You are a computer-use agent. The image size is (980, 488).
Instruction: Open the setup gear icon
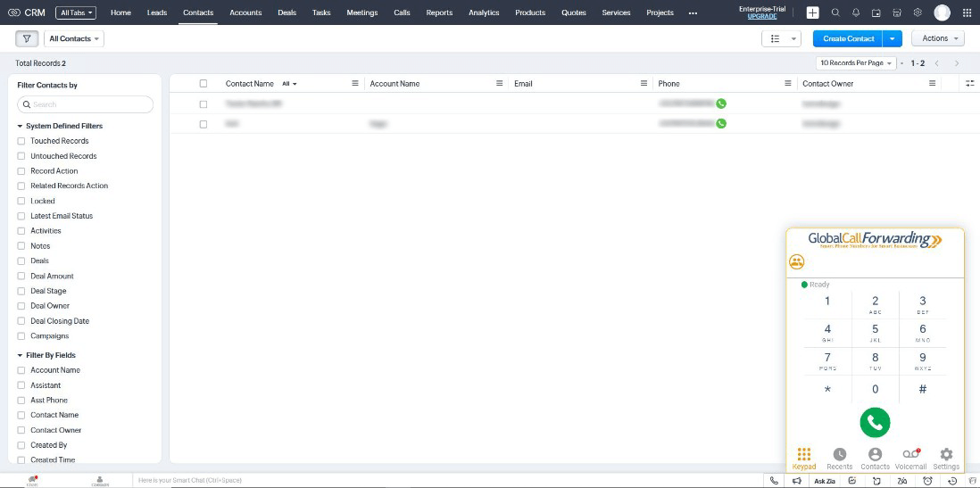(918, 12)
